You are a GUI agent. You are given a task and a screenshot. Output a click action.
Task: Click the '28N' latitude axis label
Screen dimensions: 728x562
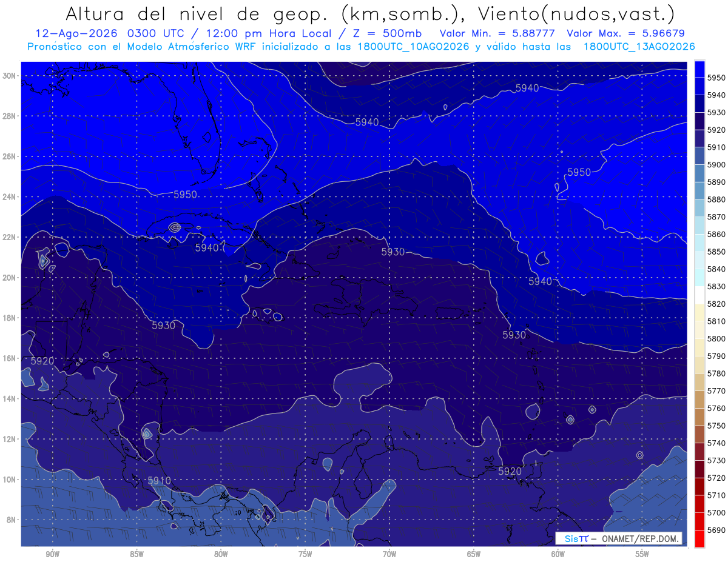[x=10, y=116]
